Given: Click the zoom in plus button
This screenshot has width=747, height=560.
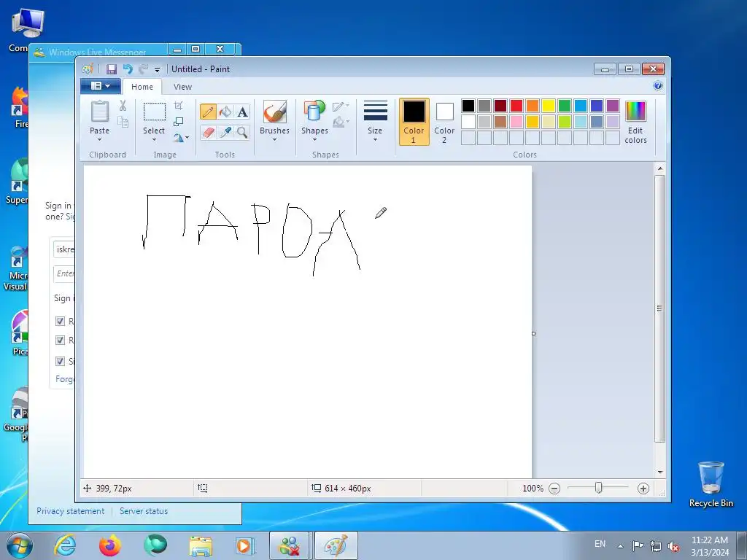Looking at the screenshot, I should pyautogui.click(x=643, y=489).
